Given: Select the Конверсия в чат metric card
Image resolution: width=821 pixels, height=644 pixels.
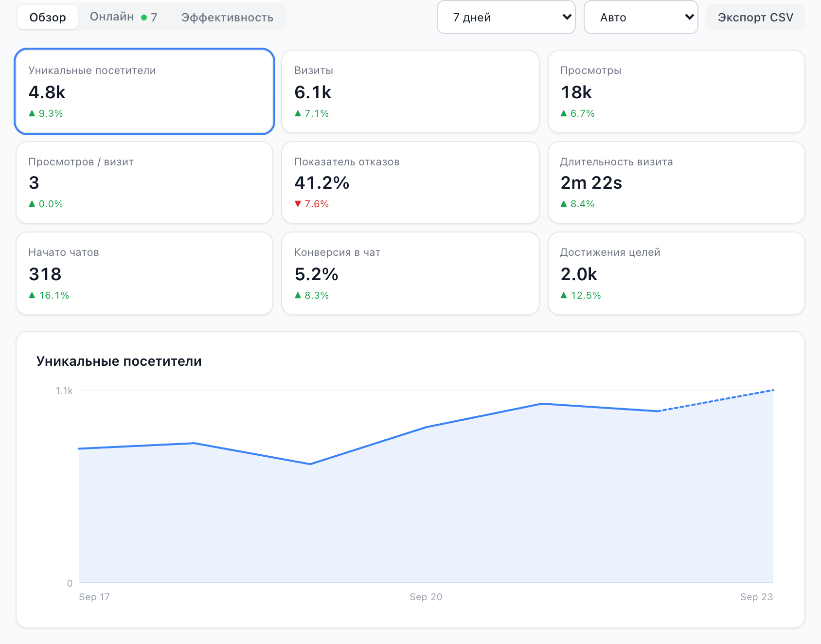Looking at the screenshot, I should (410, 273).
